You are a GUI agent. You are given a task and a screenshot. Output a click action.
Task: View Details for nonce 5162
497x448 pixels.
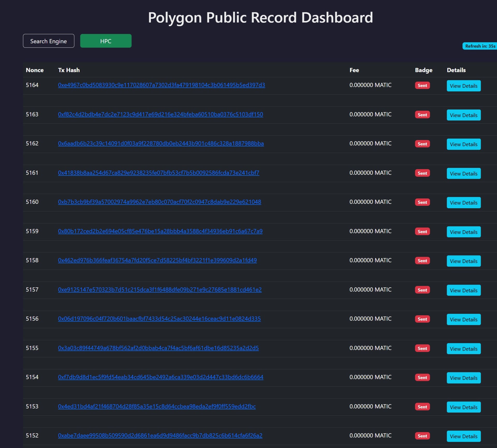coord(463,144)
